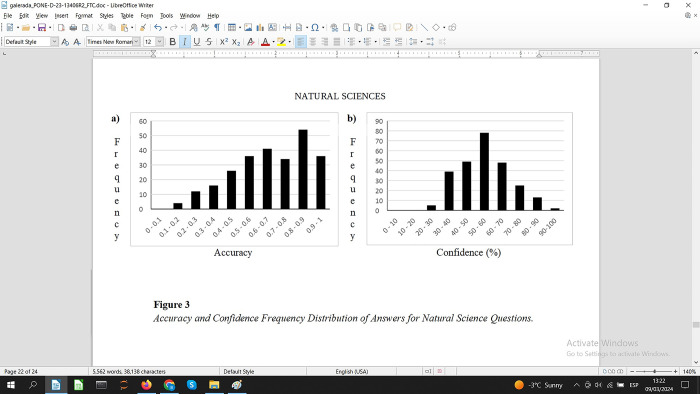The width and height of the screenshot is (700, 394).
Task: Click the Decrease Indent icon
Action: coord(398,41)
